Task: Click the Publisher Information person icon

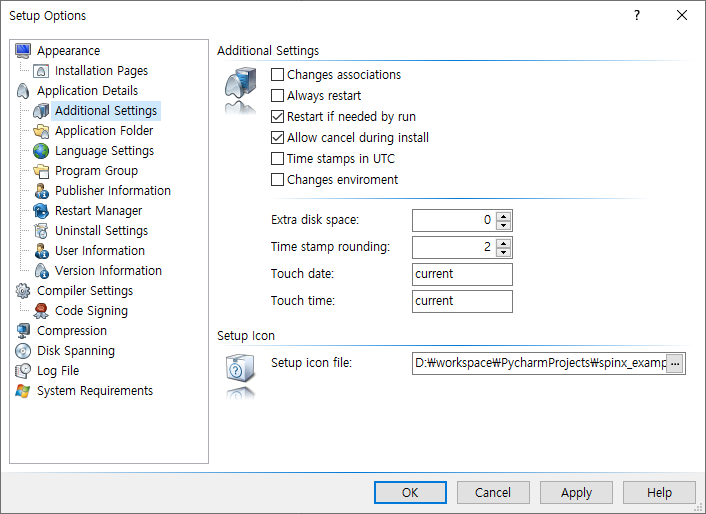Action: coord(41,191)
